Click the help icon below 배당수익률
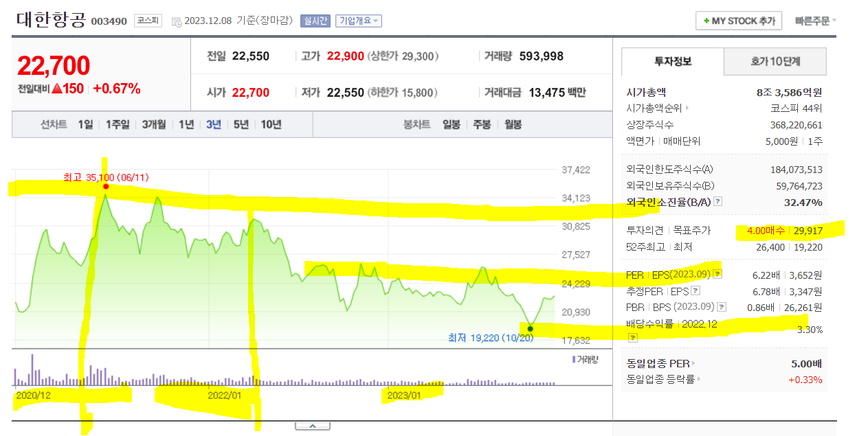Image resolution: width=868 pixels, height=436 pixels. point(632,338)
